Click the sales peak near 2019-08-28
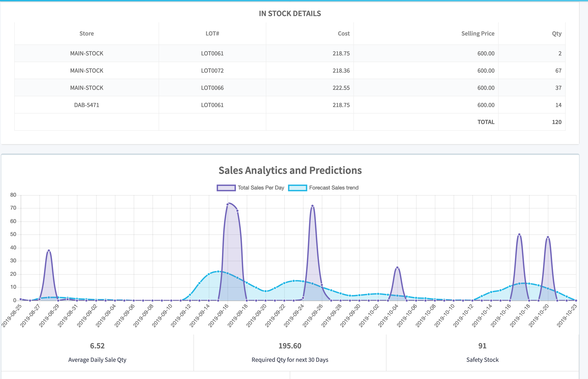The height and width of the screenshot is (379, 588). click(x=49, y=251)
